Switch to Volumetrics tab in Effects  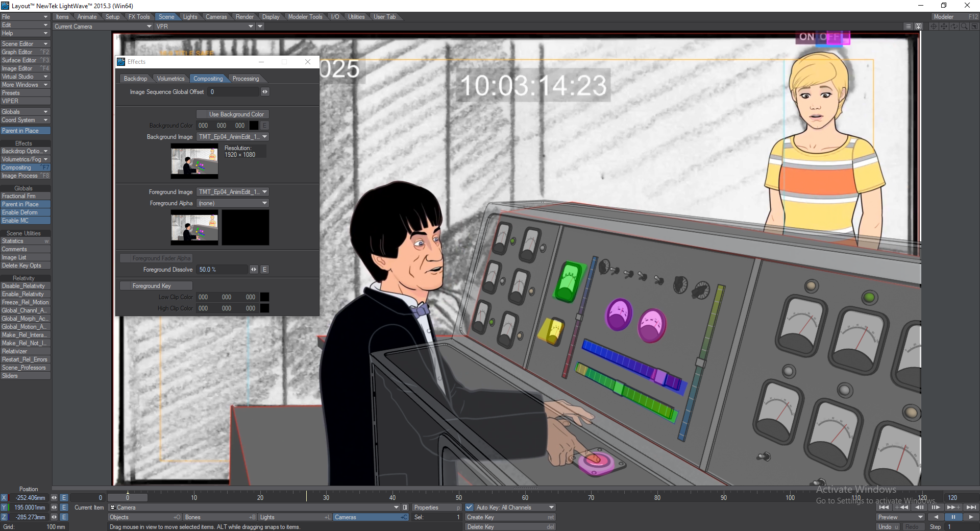pos(170,79)
